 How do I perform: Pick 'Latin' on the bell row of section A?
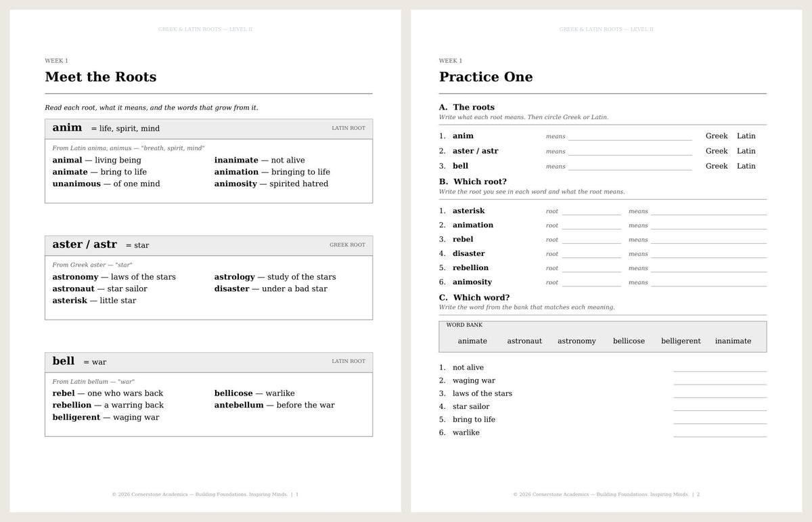(x=746, y=166)
